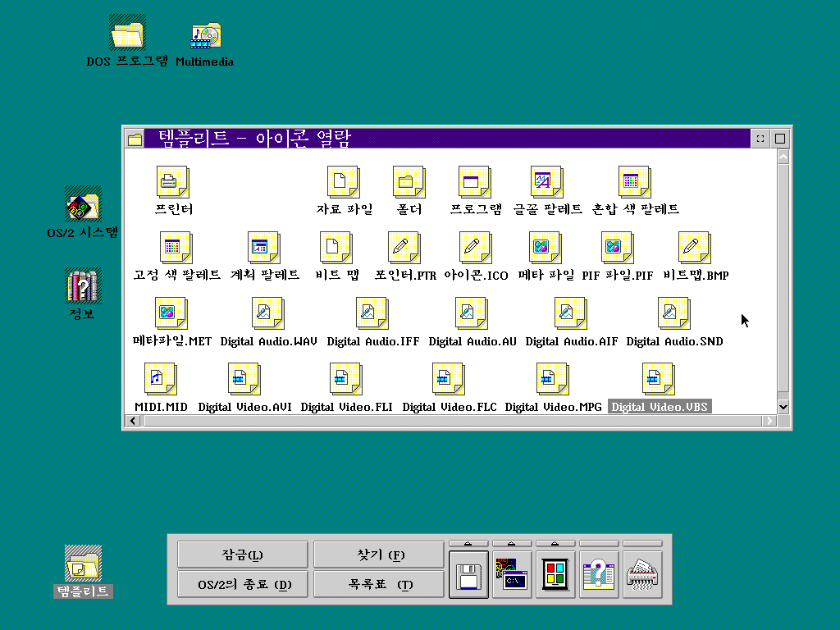This screenshot has height=630, width=840.
Task: Click the horizontal scrollbar right arrow
Action: coord(769,421)
